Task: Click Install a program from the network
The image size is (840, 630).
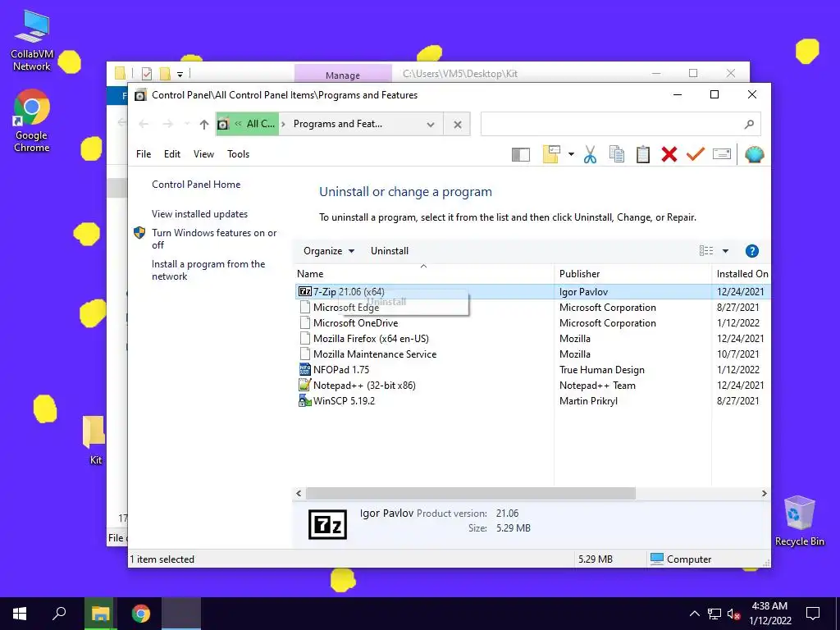Action: (x=208, y=270)
